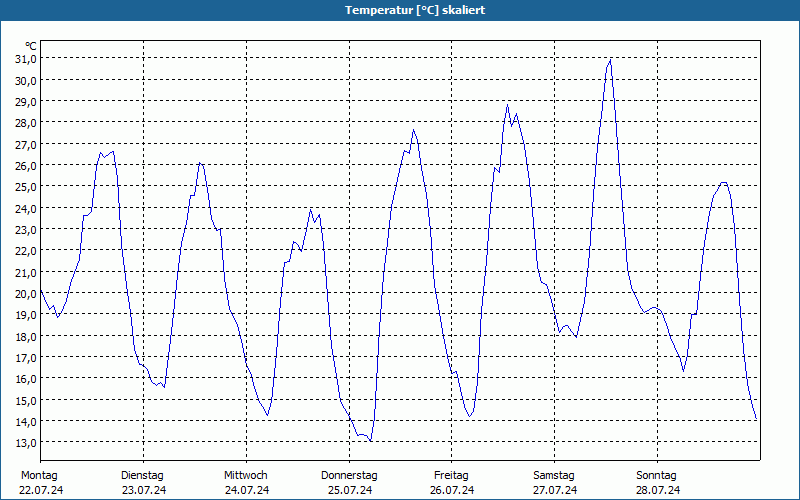Click the date 24.07.24
Screen dimensions: 800x500
(247, 490)
